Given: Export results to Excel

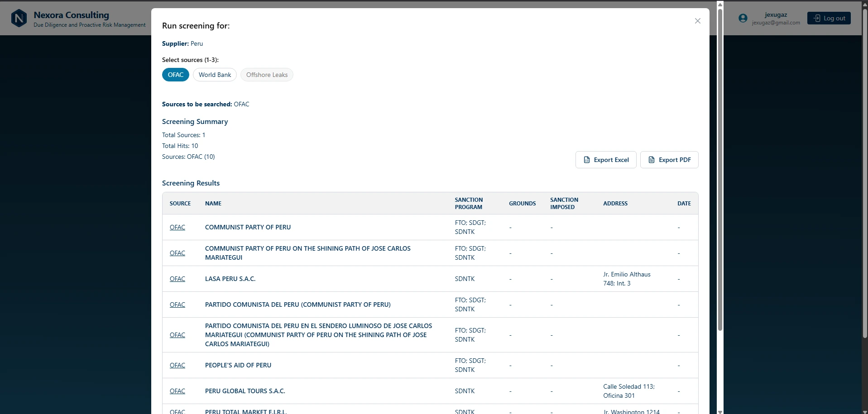Looking at the screenshot, I should 606,160.
